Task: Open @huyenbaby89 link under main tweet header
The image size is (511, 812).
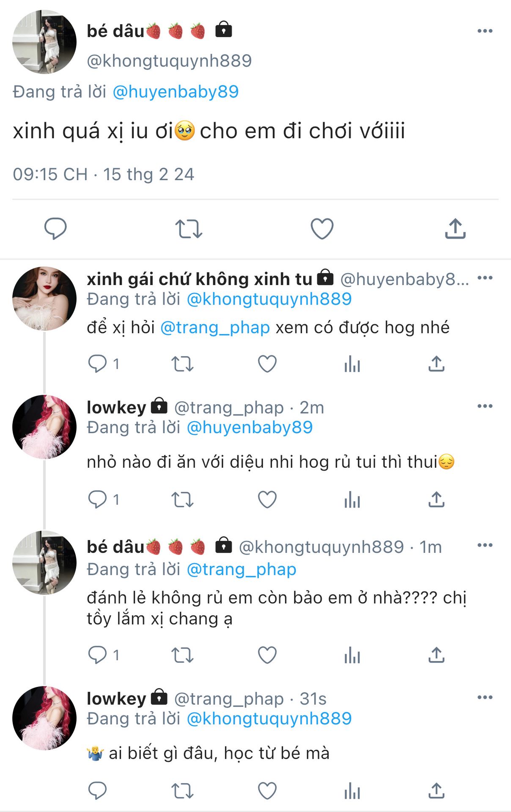Action: pos(176,92)
